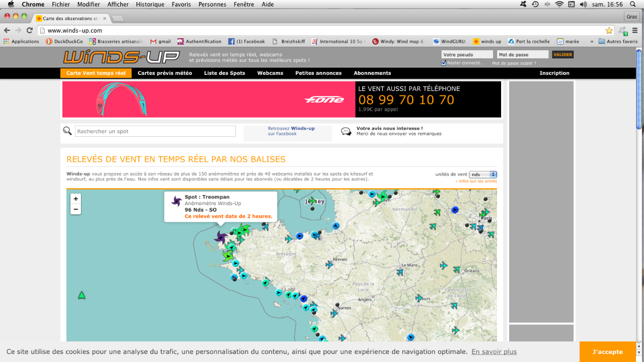Select the airplane marker left of Orléans
The height and width of the screenshot is (362, 644).
point(456,270)
